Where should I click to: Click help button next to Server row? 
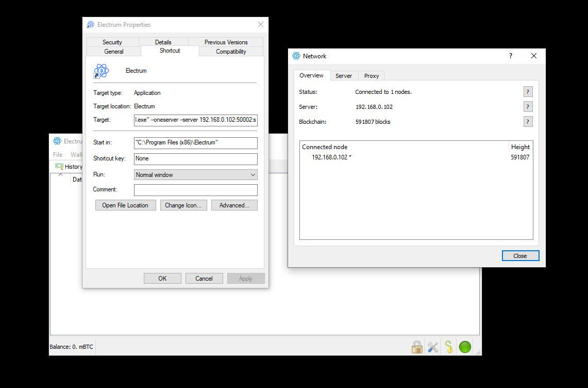[x=528, y=107]
